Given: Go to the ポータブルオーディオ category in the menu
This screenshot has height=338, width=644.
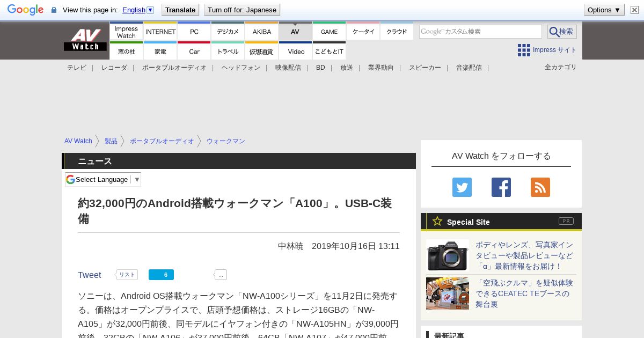Looking at the screenshot, I should point(174,68).
